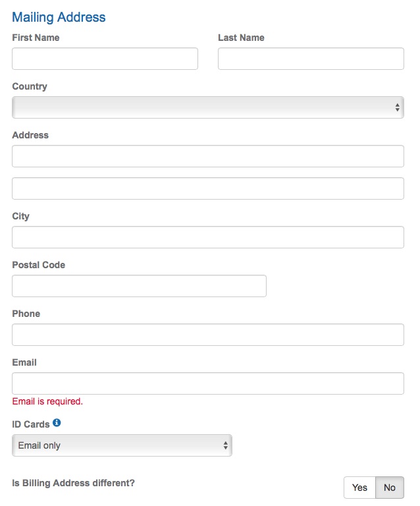This screenshot has height=506, width=420.
Task: Click the 'Is Billing Address different?' label
Action: tap(73, 483)
